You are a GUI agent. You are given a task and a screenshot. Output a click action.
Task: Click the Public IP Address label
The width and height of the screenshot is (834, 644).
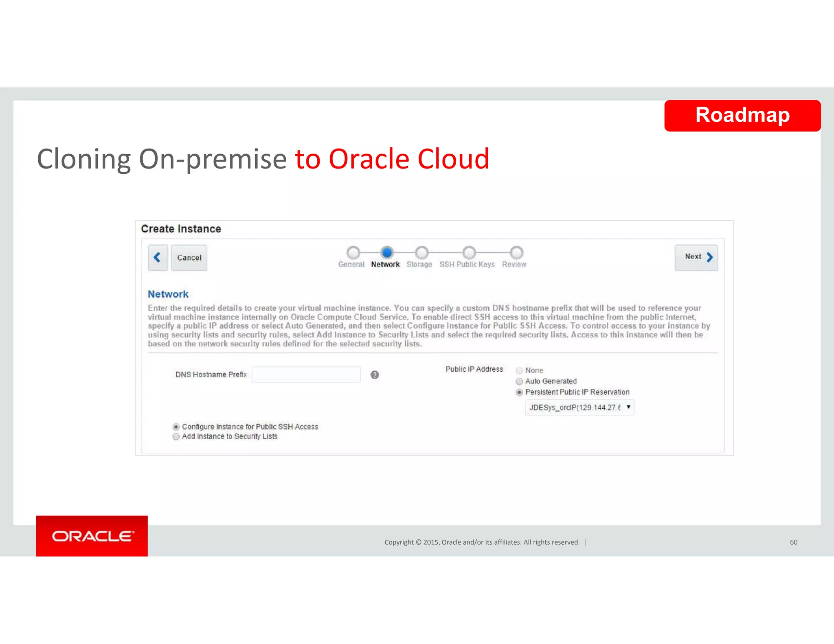[x=474, y=369]
